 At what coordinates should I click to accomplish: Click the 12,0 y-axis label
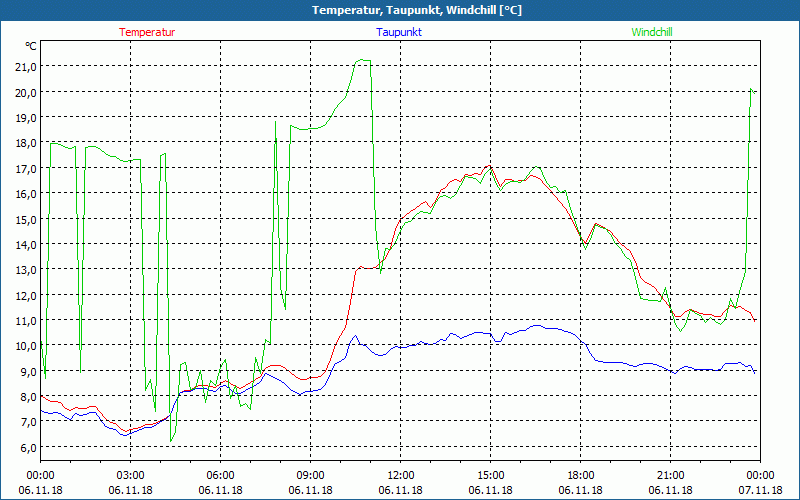point(26,295)
